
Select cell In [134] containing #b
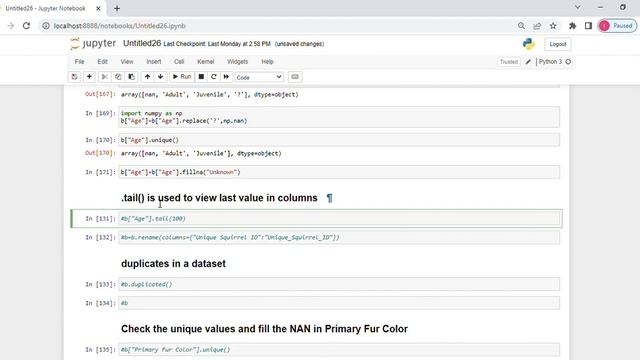[339, 303]
